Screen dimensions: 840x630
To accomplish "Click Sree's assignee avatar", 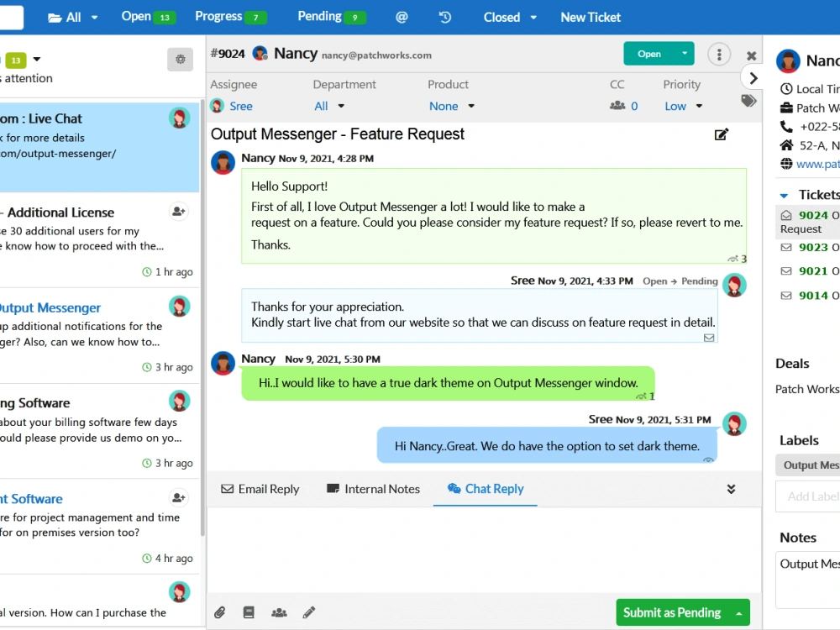I will pyautogui.click(x=217, y=106).
